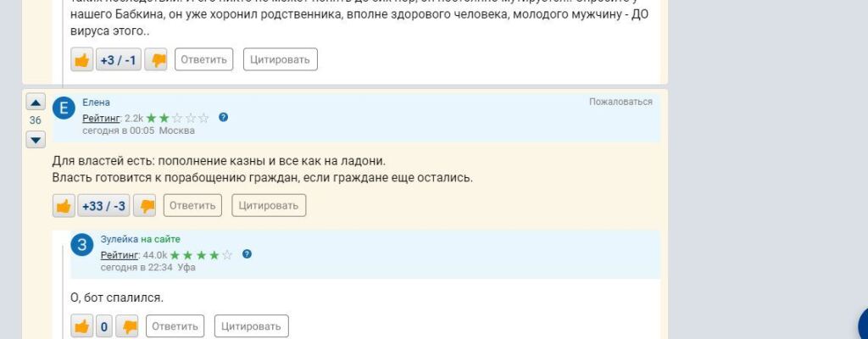Downvote Елена's comment with thumbs down
The image size is (868, 339).
click(145, 206)
